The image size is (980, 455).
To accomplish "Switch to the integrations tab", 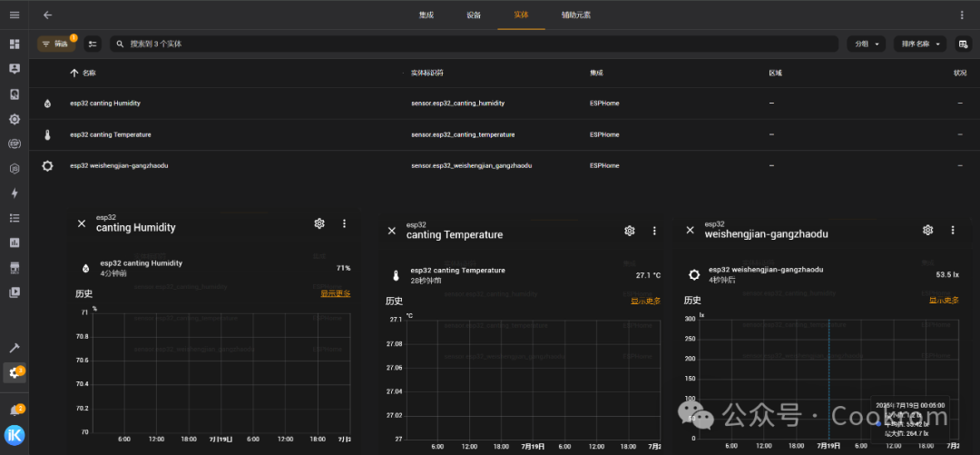I will point(426,15).
